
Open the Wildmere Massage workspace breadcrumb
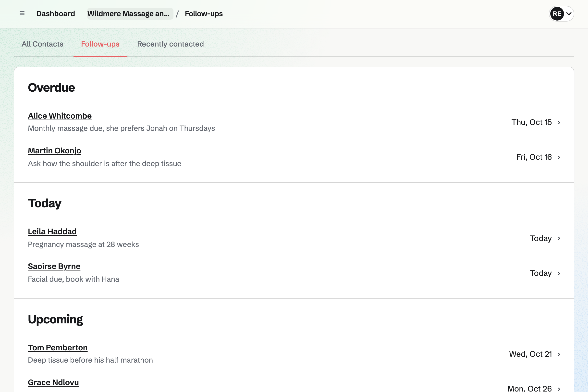click(130, 13)
